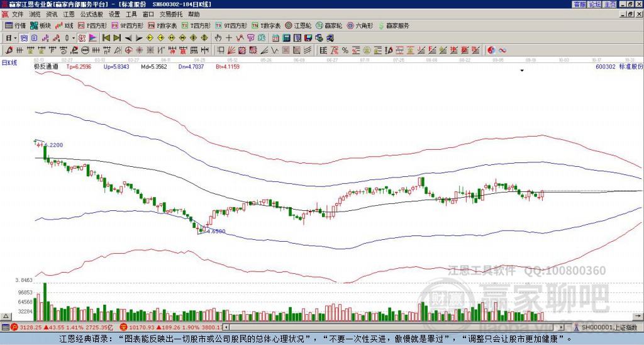Click the infinity loop icon

502,50
